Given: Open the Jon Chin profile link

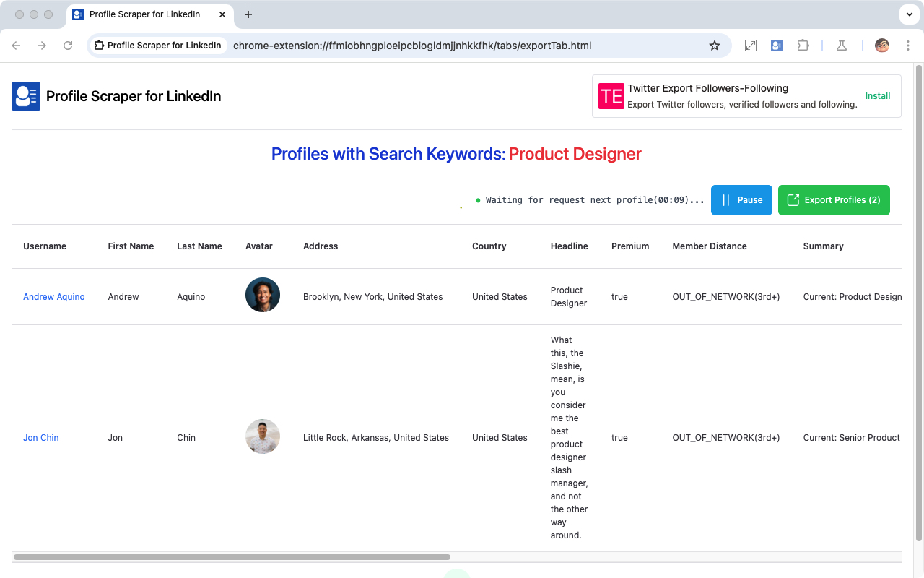Looking at the screenshot, I should point(41,438).
